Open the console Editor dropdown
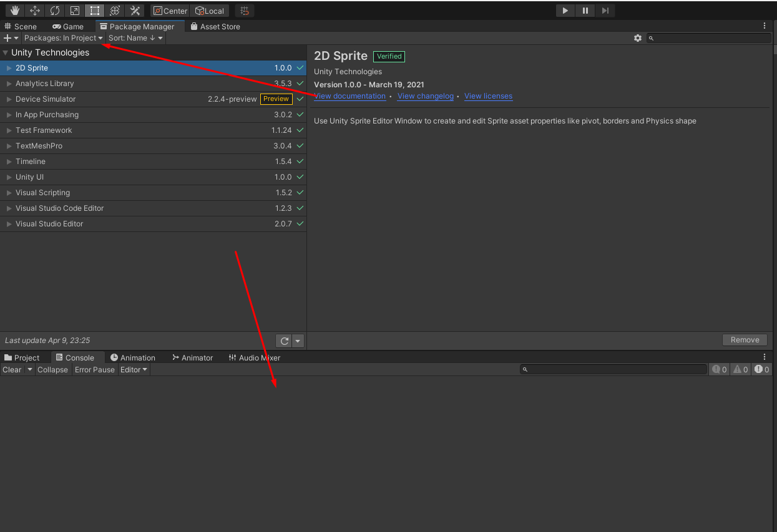The height and width of the screenshot is (532, 777). pos(134,370)
